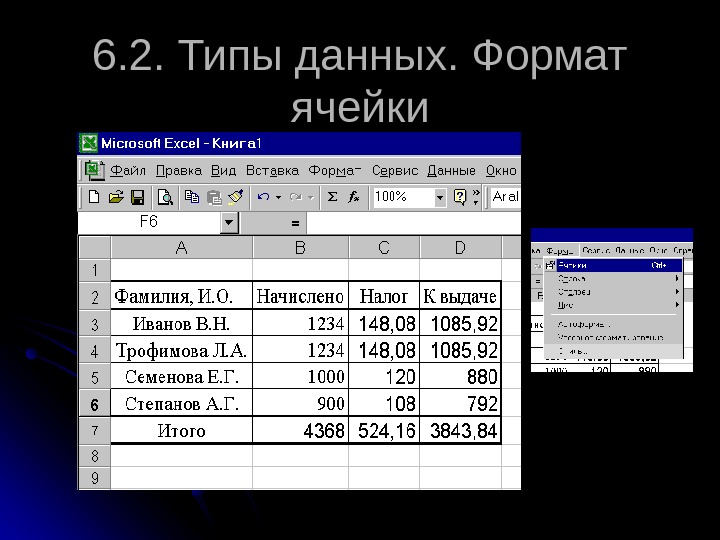Click the Excel workbook icon in menu bar

[x=94, y=170]
